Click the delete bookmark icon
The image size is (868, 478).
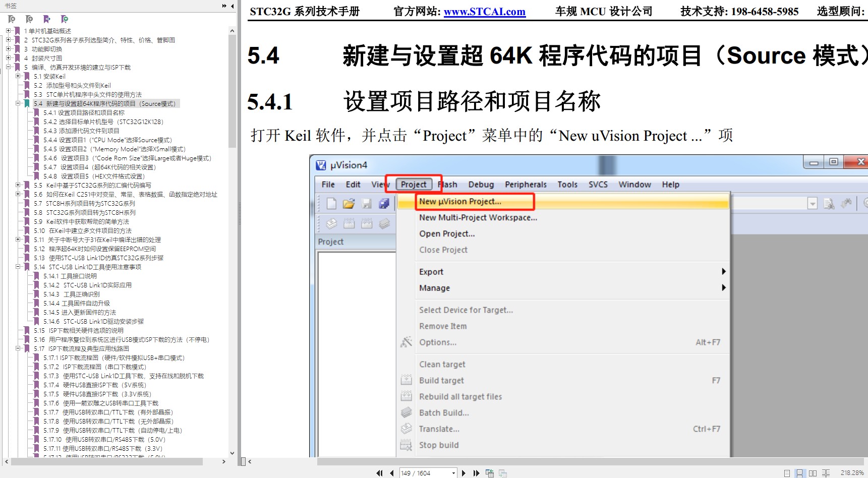point(12,19)
